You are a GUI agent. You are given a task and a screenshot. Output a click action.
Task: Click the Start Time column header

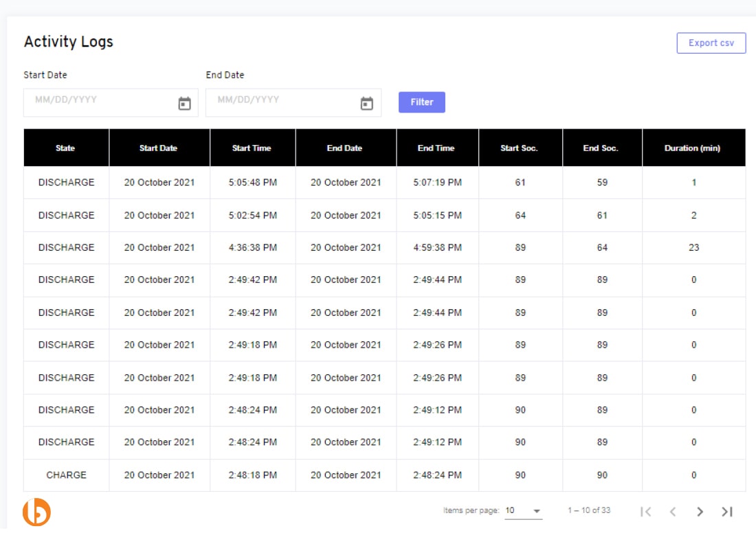click(x=252, y=148)
